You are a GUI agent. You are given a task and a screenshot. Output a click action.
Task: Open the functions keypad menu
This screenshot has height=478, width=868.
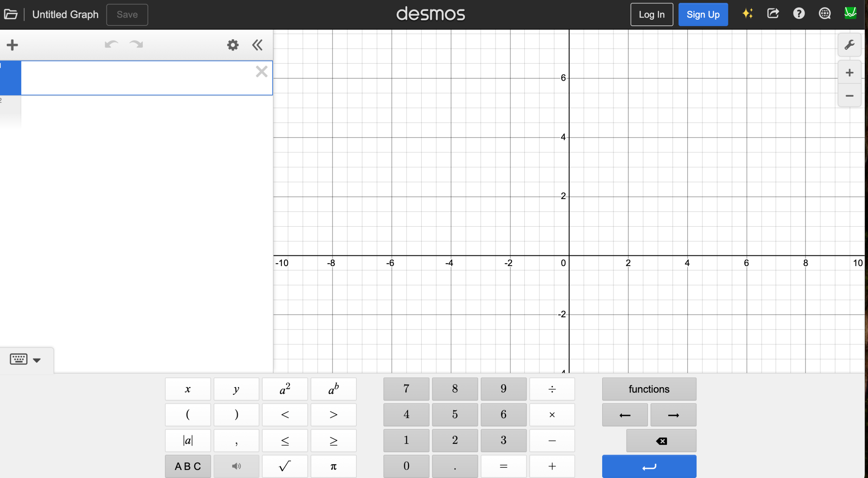coord(649,389)
